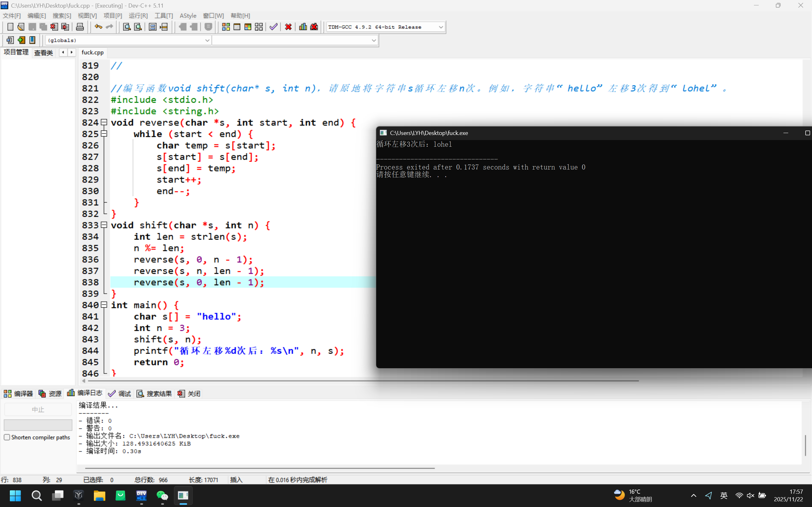Collapse the shift function fold marker
Screen dimensions: 812x507
point(104,225)
